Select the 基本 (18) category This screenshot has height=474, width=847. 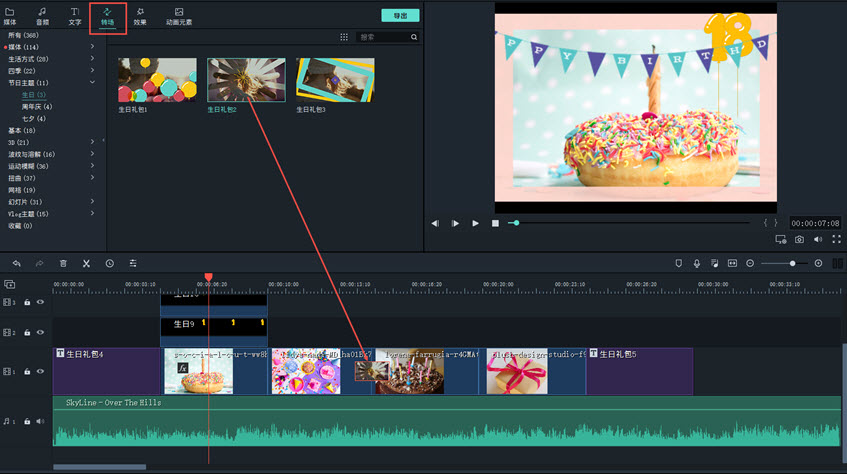(22, 130)
